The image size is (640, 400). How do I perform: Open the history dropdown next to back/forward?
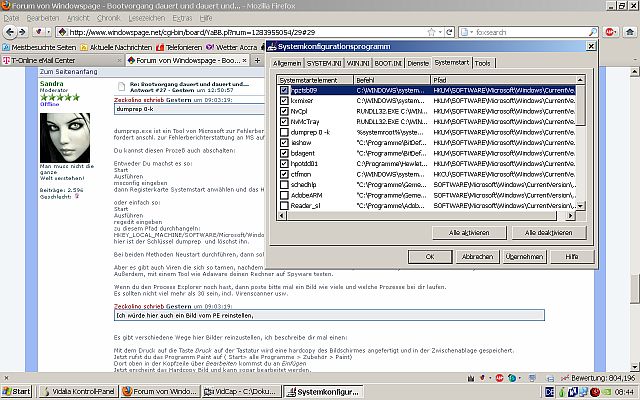[x=48, y=32]
